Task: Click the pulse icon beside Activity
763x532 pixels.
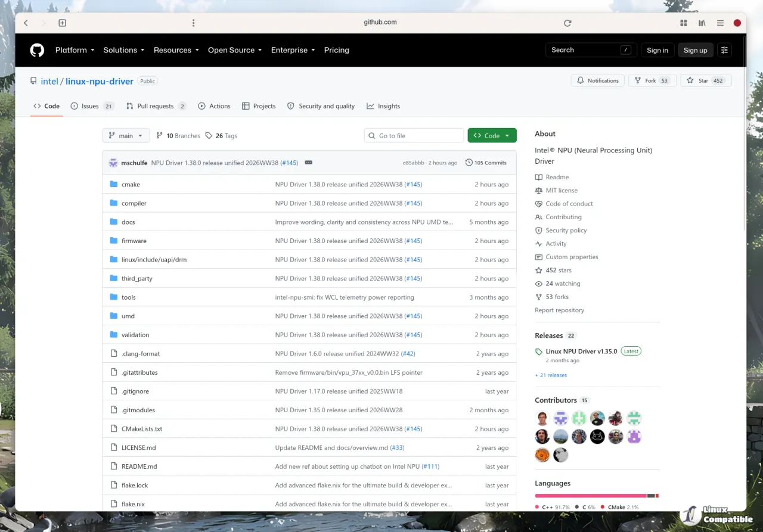Action: point(539,244)
